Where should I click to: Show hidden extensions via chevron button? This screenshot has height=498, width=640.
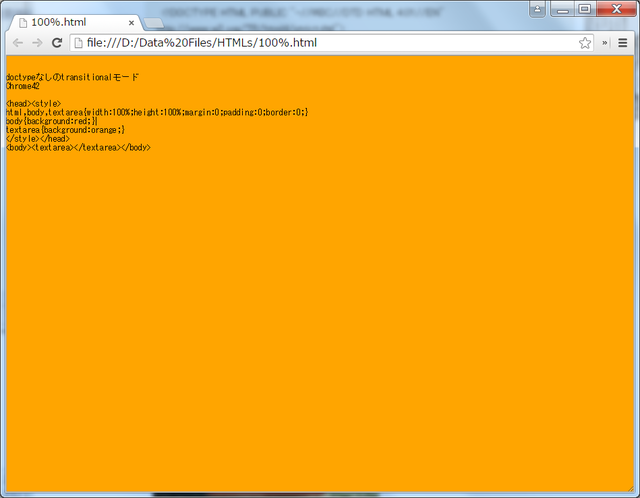604,43
